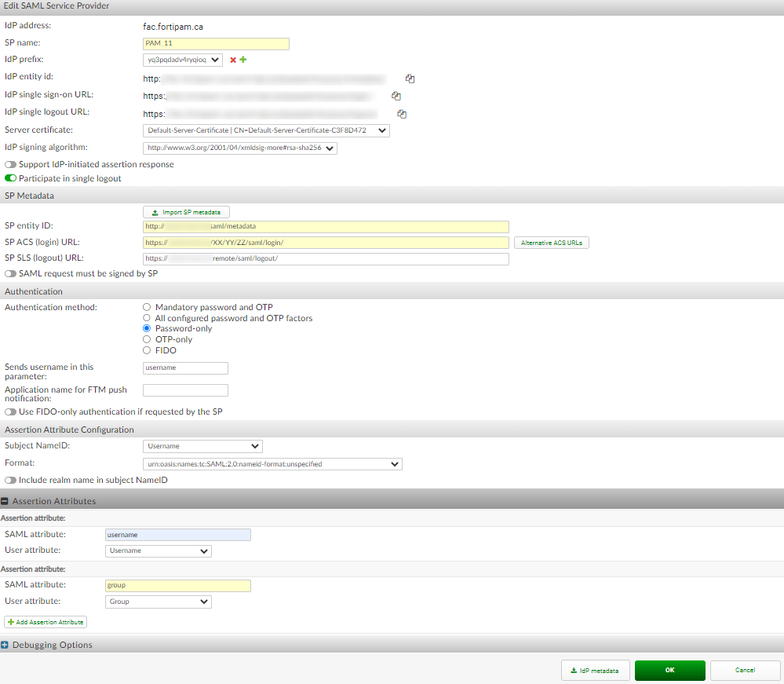Viewport: 784px width, 684px height.
Task: Copy the IdP single sign-on URL
Action: (396, 95)
